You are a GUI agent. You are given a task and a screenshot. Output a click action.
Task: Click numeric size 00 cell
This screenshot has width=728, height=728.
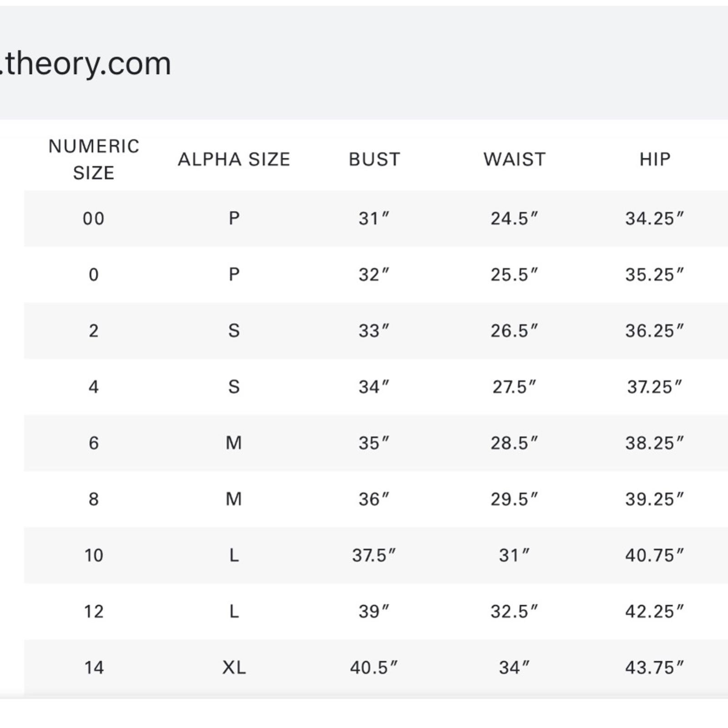tap(94, 218)
